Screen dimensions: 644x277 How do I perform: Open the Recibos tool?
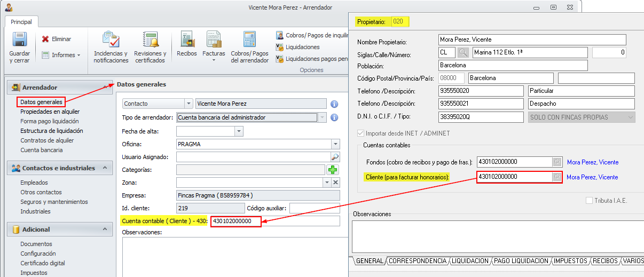point(187,44)
